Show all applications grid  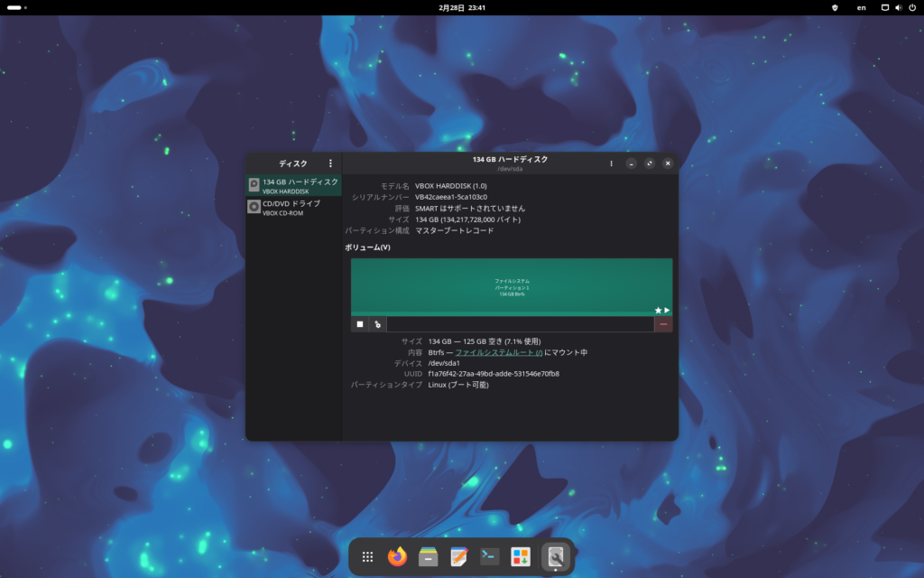[367, 557]
